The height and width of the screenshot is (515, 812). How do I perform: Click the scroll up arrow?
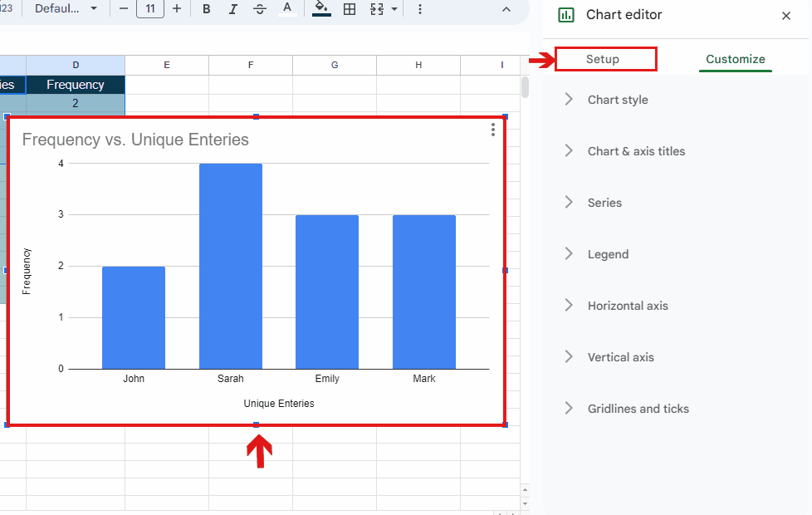(x=525, y=489)
